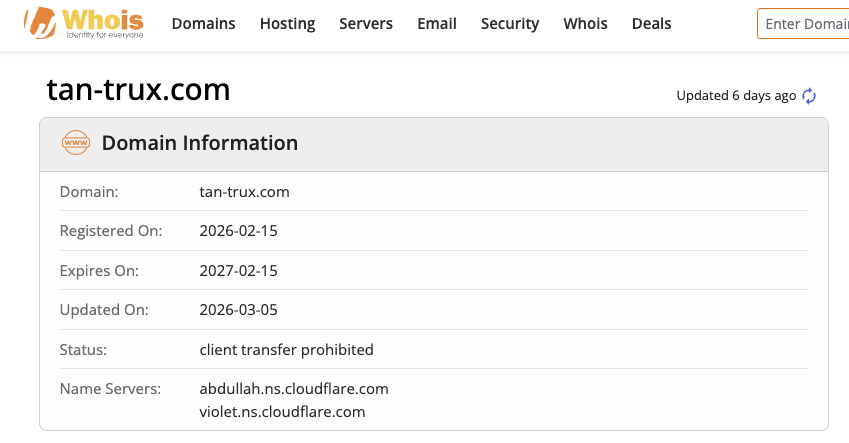Click the "Updated 6 days ago" text
Viewport: 849px width, 443px height.
736,96
